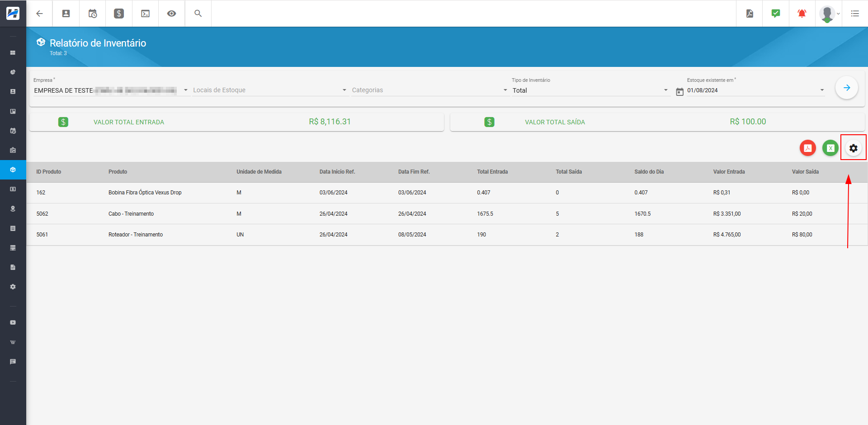This screenshot has height=425, width=868.
Task: Expand the Categorias dropdown
Action: coord(430,90)
